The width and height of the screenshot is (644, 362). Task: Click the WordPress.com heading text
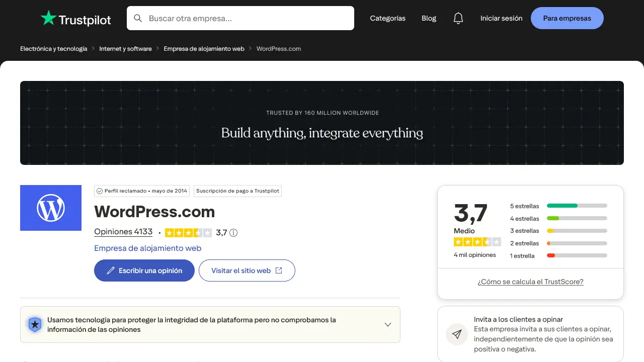coord(154,212)
